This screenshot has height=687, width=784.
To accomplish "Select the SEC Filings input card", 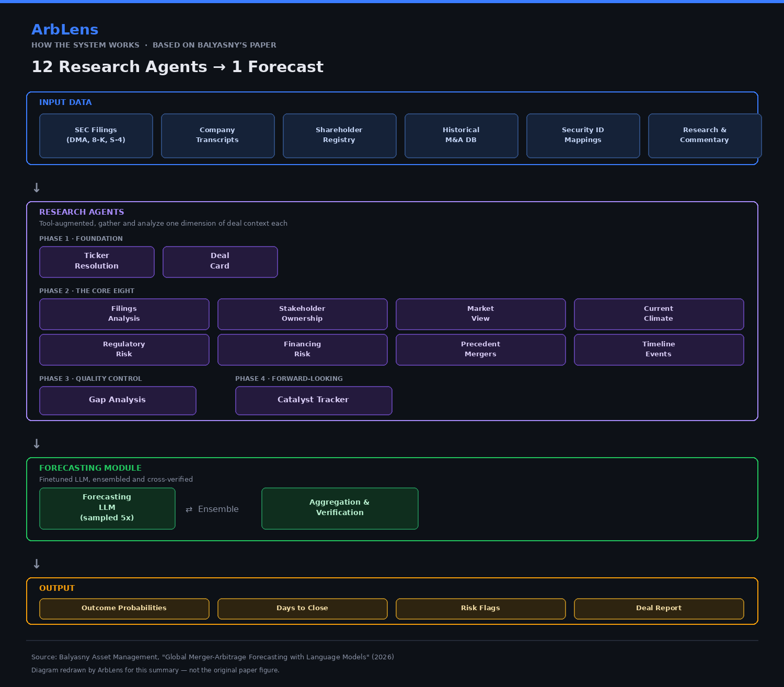I will pos(96,136).
